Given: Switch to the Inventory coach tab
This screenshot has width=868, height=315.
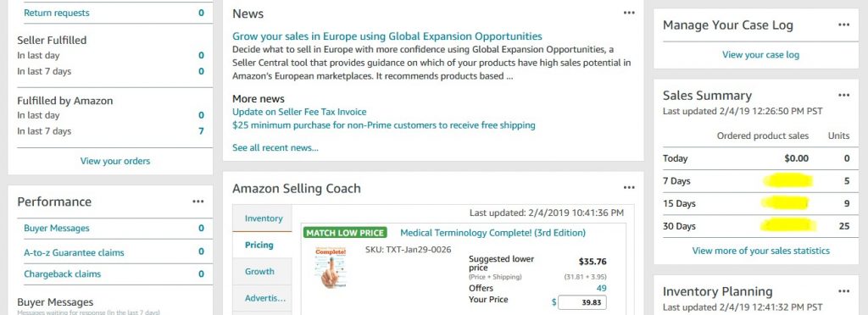Looking at the screenshot, I should tap(264, 218).
